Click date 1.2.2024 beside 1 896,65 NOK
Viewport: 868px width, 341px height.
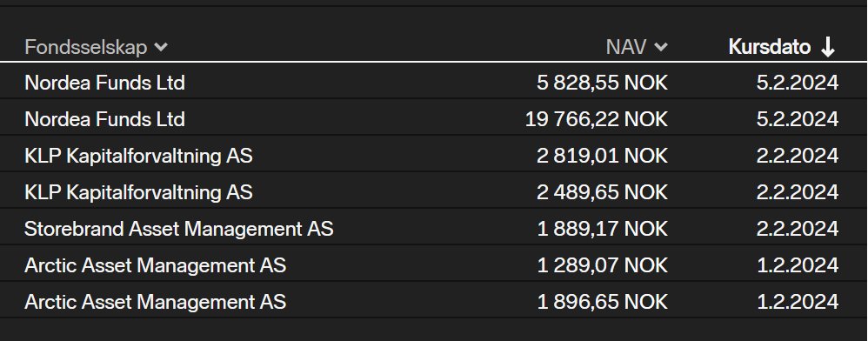[798, 302]
